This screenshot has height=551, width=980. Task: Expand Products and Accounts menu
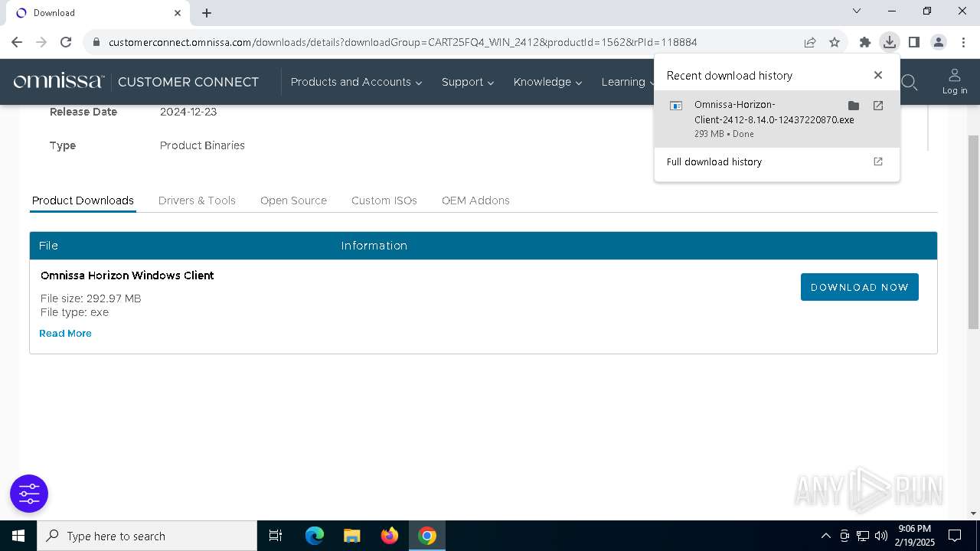356,82
